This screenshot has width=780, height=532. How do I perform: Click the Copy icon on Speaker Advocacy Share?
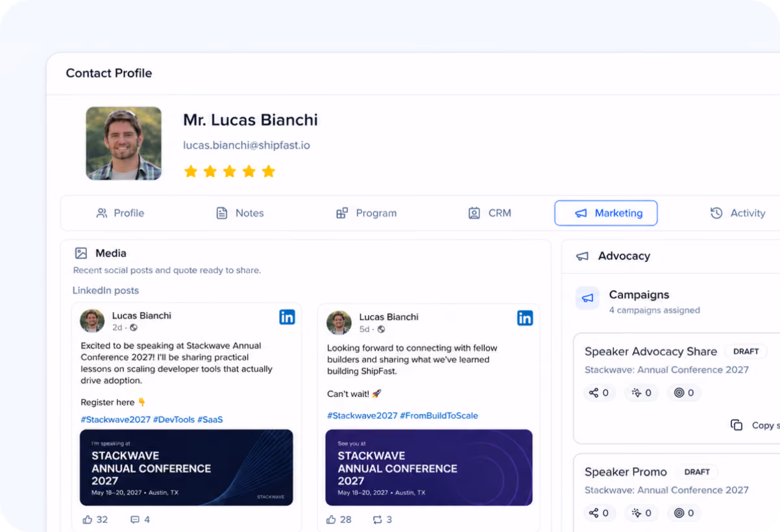coord(737,425)
